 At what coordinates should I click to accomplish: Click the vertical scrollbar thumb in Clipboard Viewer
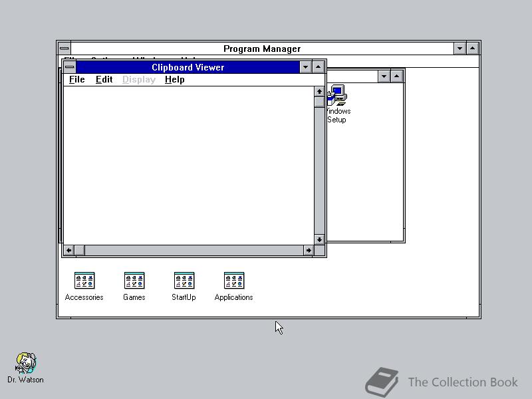point(319,102)
